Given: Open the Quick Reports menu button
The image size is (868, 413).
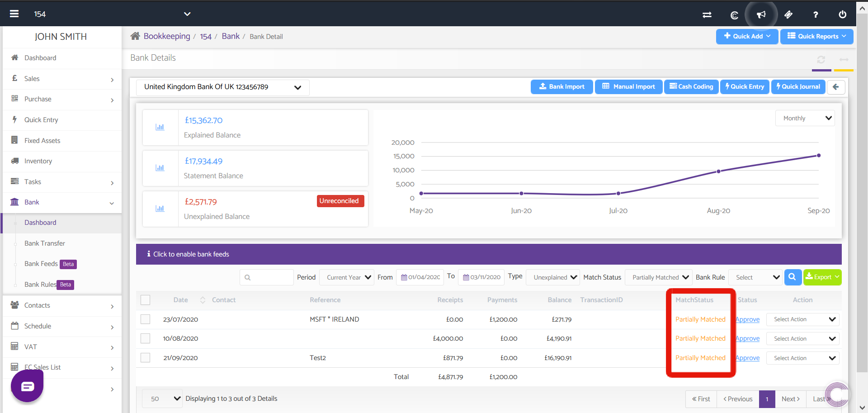Looking at the screenshot, I should pyautogui.click(x=816, y=36).
